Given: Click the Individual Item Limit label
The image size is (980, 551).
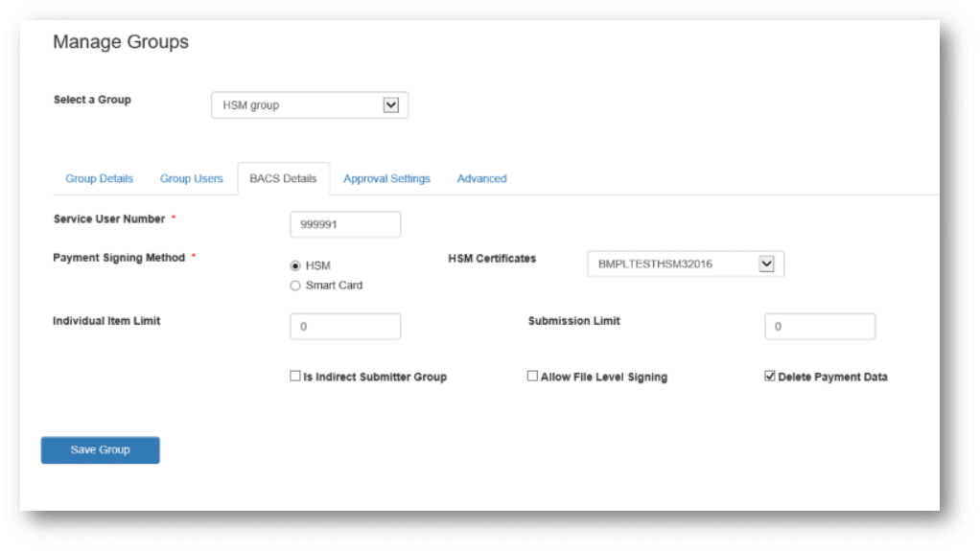Looking at the screenshot, I should coord(106,321).
